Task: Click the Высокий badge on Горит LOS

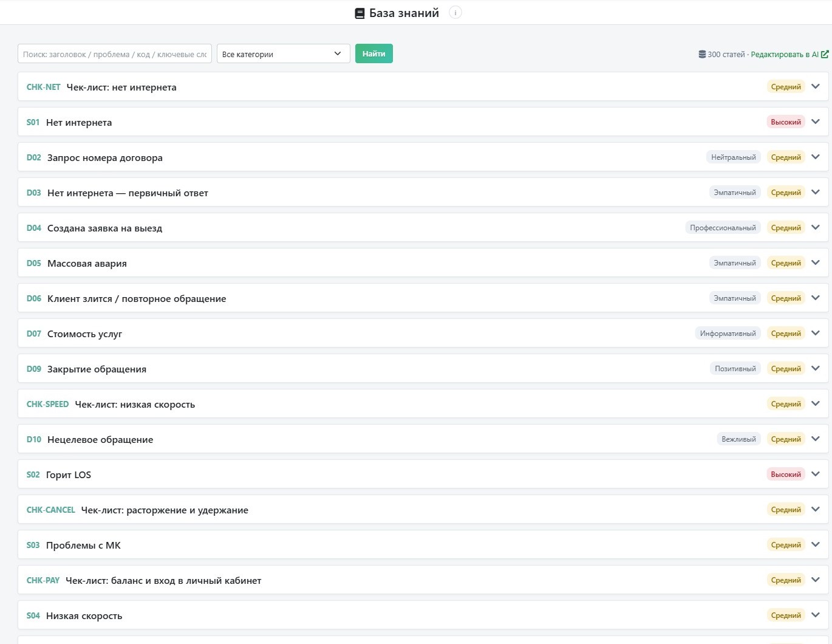Action: pyautogui.click(x=786, y=474)
